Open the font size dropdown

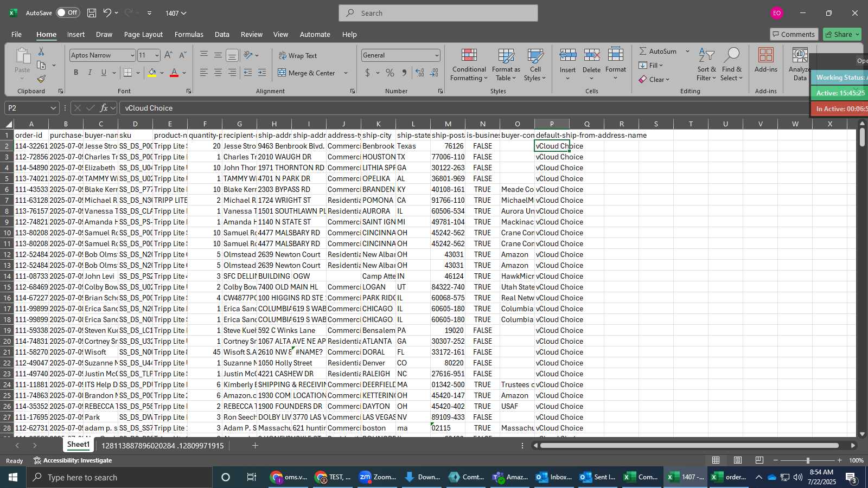157,55
